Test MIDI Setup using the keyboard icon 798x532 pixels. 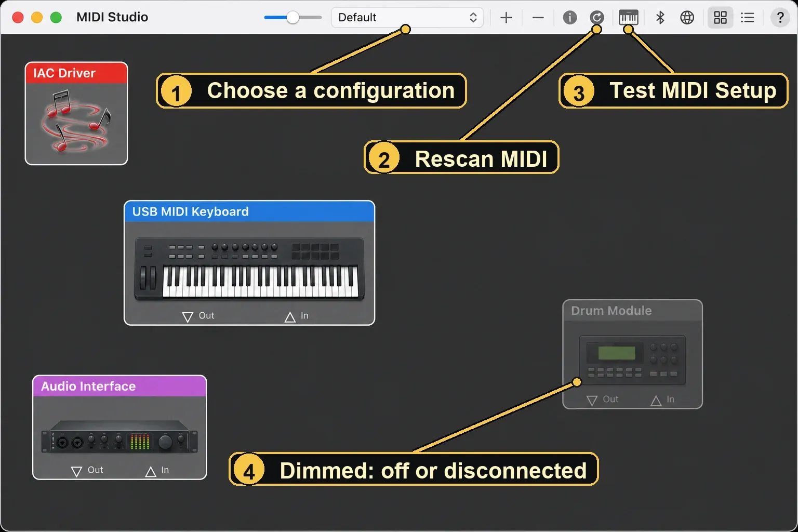[x=629, y=18]
